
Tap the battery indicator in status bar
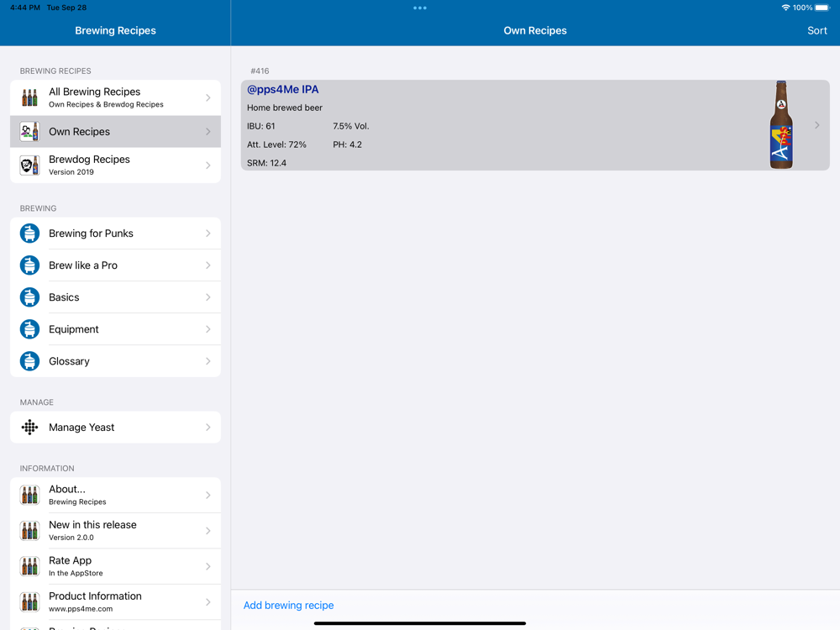click(x=822, y=8)
